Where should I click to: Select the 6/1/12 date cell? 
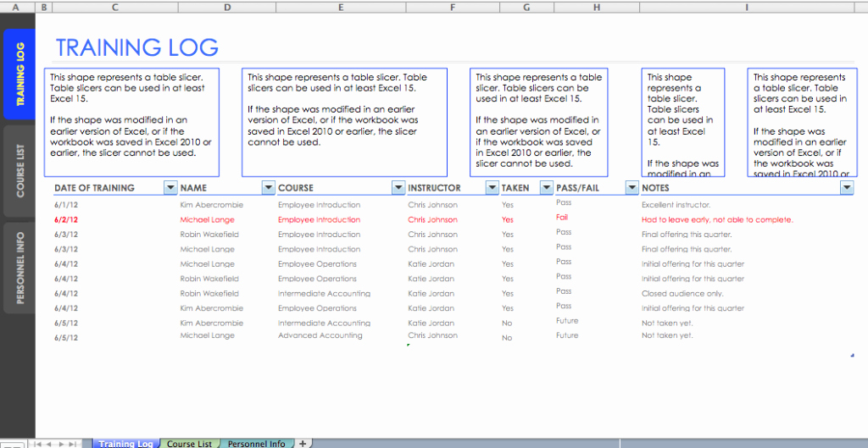(66, 205)
